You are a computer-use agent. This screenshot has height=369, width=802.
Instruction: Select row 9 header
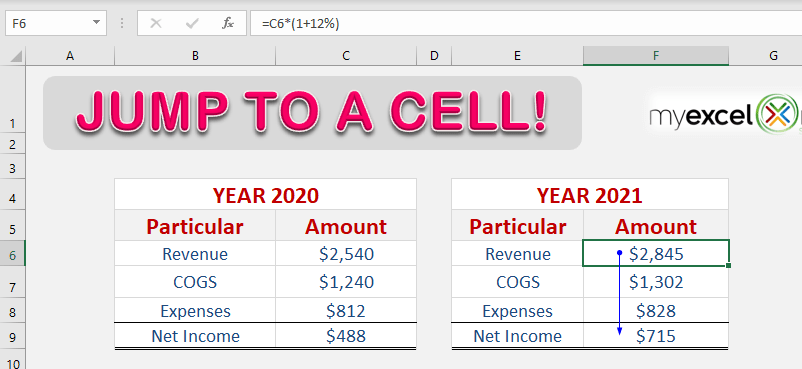(13, 337)
